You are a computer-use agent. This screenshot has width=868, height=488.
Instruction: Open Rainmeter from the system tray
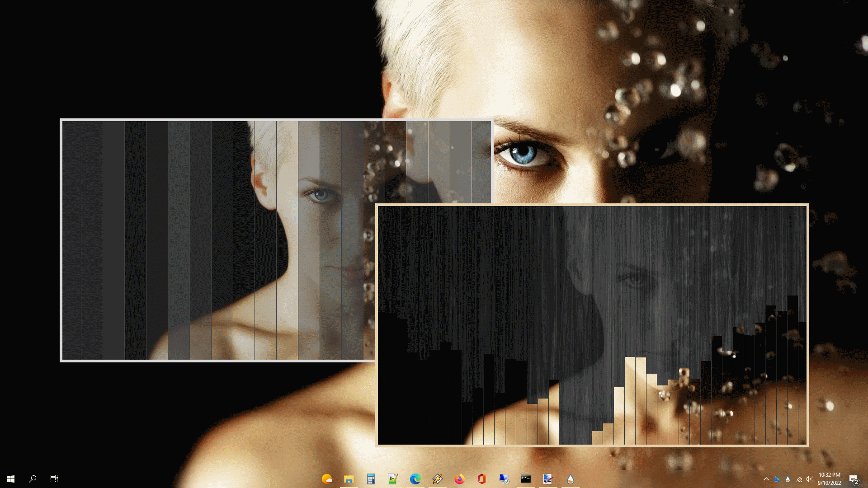click(x=788, y=479)
